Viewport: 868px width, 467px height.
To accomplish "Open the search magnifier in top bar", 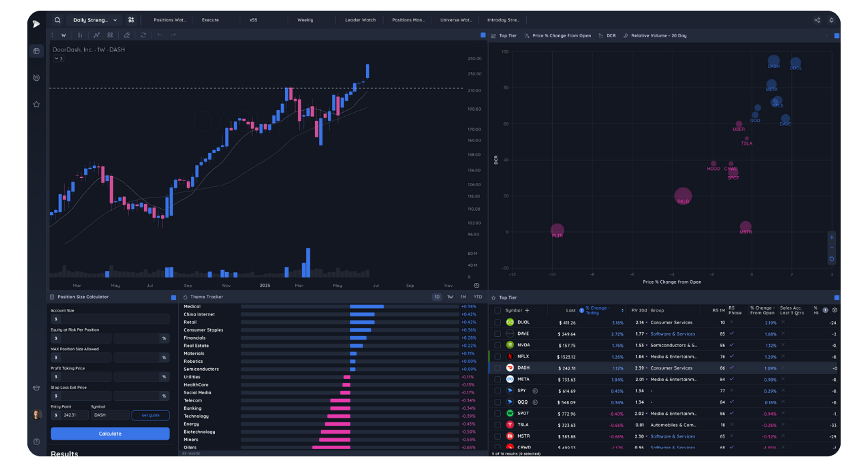I will [x=57, y=20].
